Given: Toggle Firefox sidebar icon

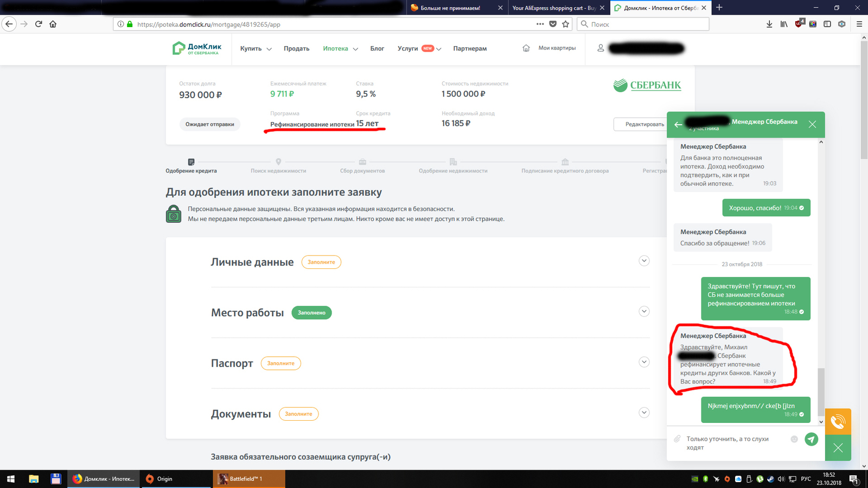Looking at the screenshot, I should coord(827,24).
